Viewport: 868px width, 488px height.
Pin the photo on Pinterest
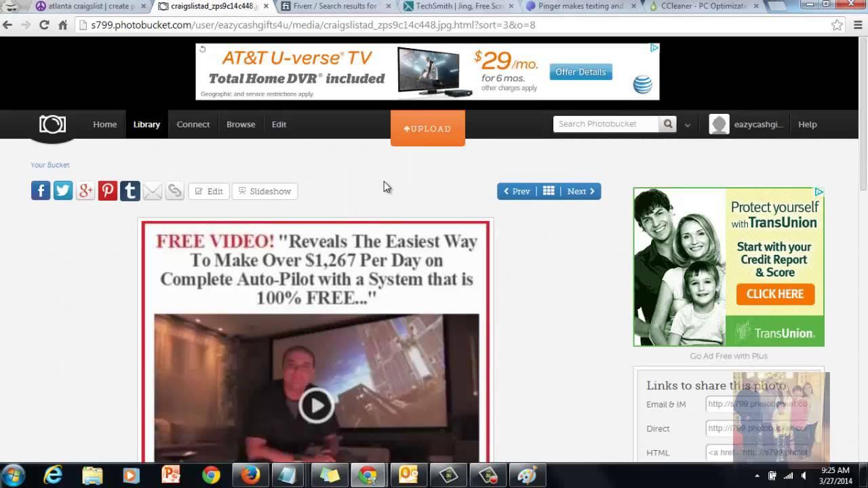[x=108, y=190]
